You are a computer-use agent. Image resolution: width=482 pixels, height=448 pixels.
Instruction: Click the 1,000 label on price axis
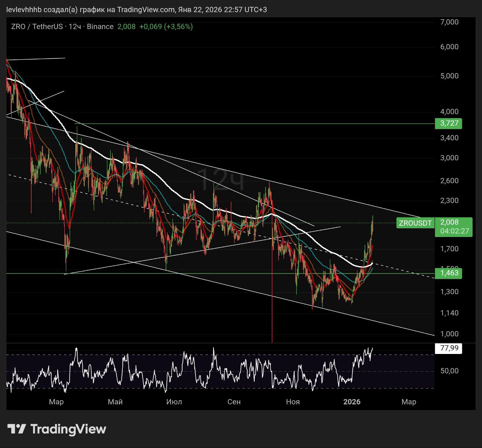tap(449, 334)
